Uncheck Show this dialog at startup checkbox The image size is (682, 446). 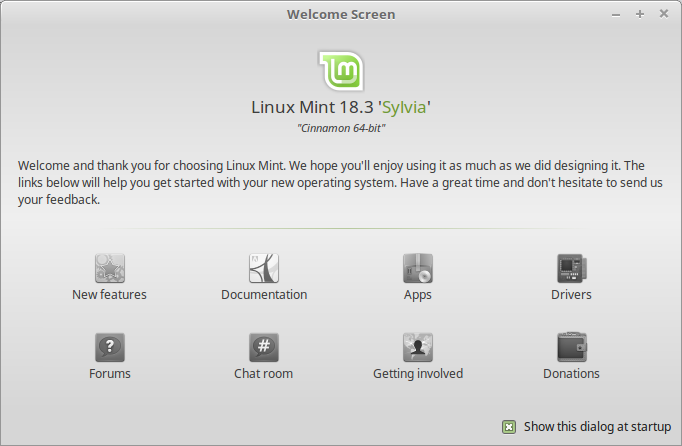click(509, 427)
